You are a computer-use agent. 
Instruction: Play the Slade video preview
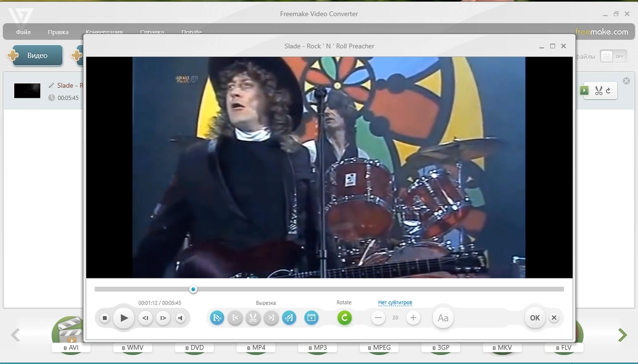coord(124,318)
